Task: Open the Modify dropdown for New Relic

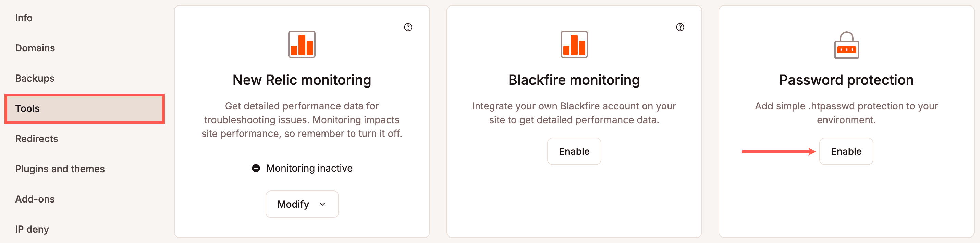Action: pos(302,204)
